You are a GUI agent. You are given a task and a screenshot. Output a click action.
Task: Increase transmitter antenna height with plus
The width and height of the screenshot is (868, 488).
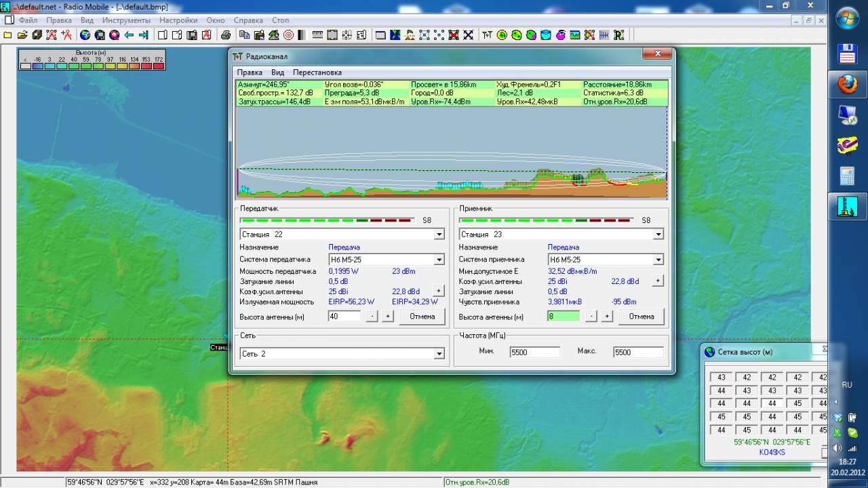click(387, 317)
